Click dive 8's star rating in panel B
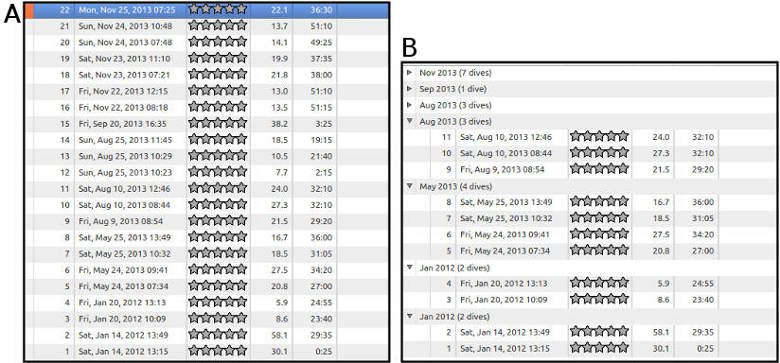780x363 pixels. [600, 201]
